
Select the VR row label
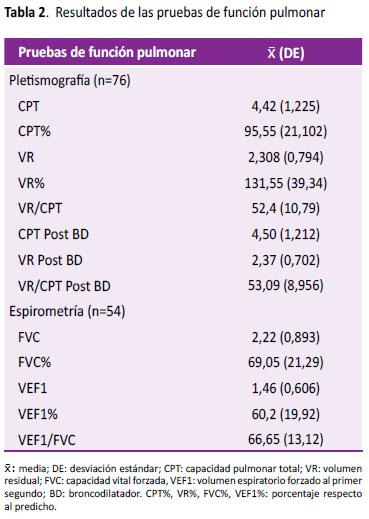(26, 157)
